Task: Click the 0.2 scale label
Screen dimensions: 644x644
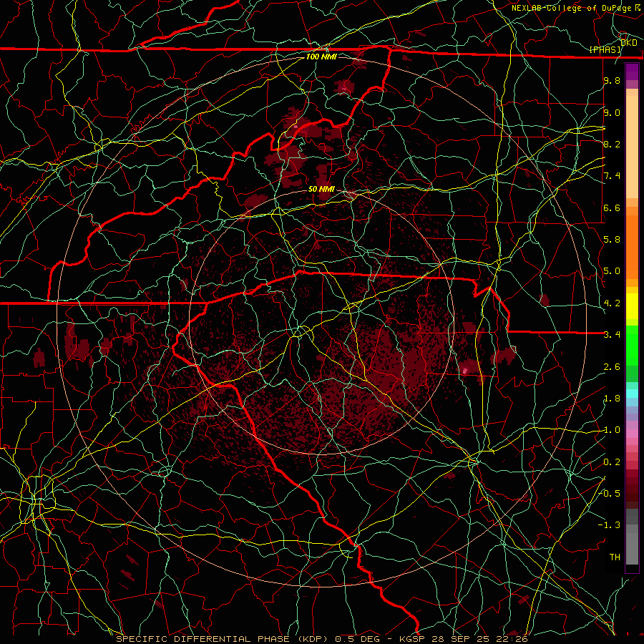Action: pyautogui.click(x=612, y=462)
